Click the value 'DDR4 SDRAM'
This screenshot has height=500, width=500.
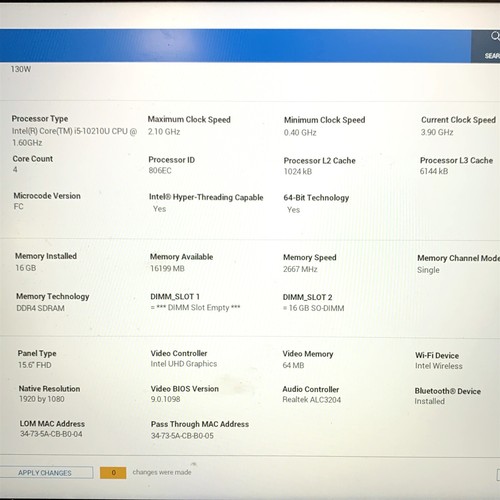pyautogui.click(x=40, y=308)
